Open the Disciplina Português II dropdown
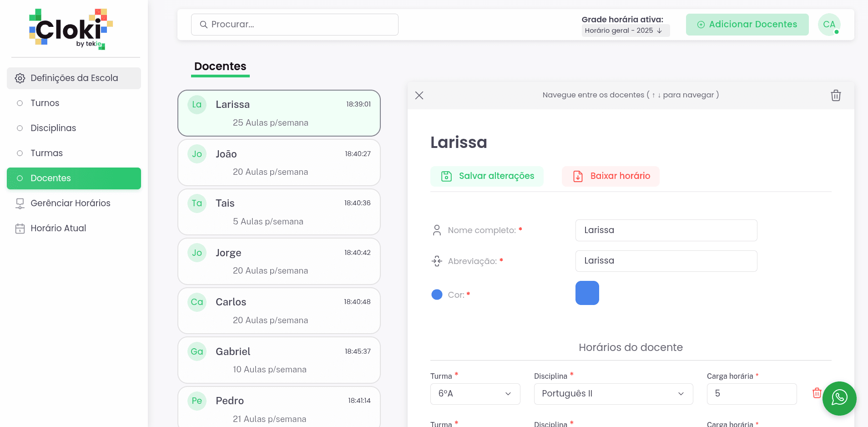 tap(613, 394)
